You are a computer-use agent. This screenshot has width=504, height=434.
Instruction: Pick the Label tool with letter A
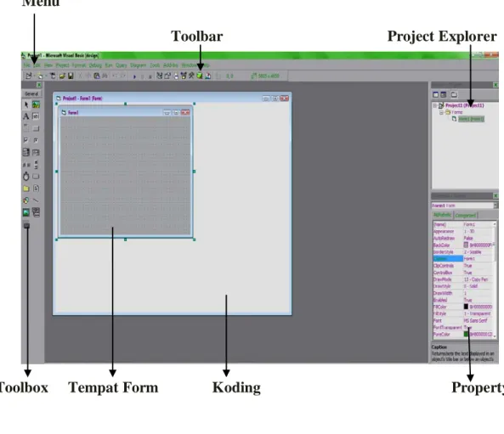click(x=26, y=116)
